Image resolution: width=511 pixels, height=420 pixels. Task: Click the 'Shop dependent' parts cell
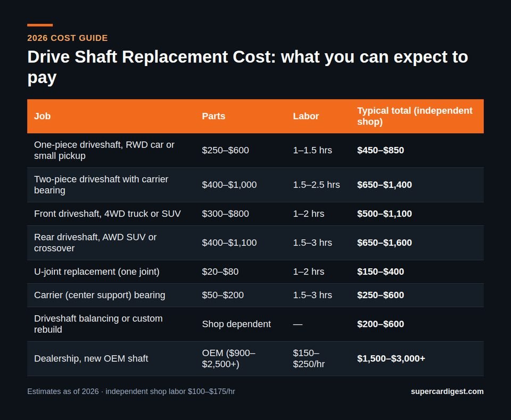(x=236, y=324)
